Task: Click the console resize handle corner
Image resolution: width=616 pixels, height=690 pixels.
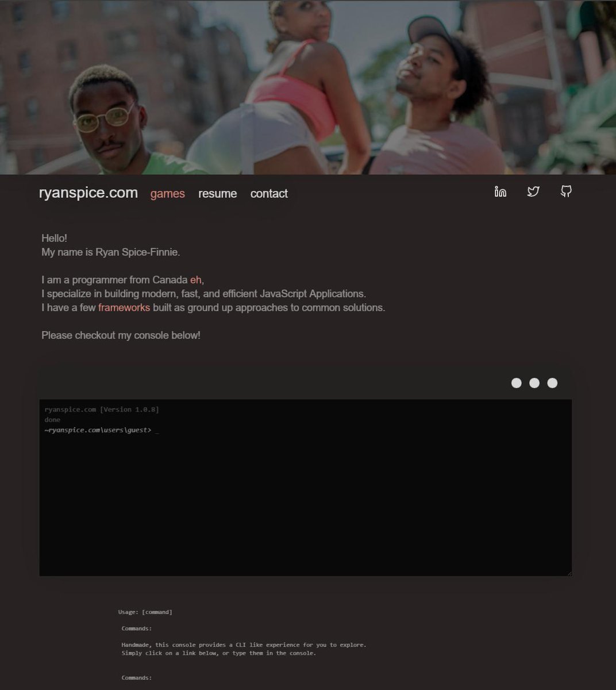Action: coord(569,573)
